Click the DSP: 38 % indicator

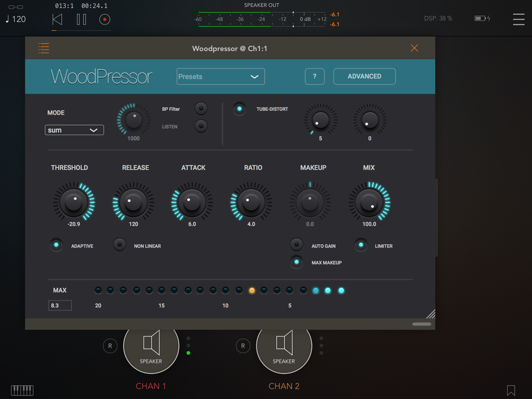(438, 18)
